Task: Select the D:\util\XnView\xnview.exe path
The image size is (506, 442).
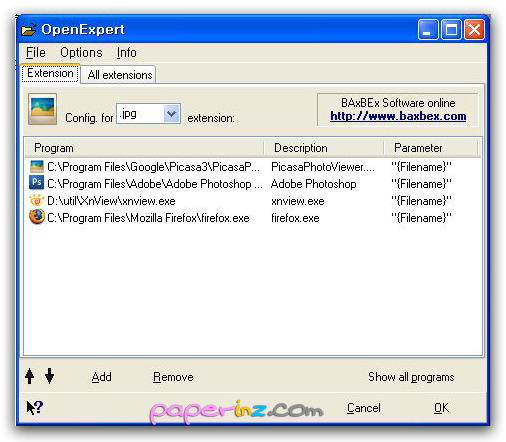Action: (111, 201)
